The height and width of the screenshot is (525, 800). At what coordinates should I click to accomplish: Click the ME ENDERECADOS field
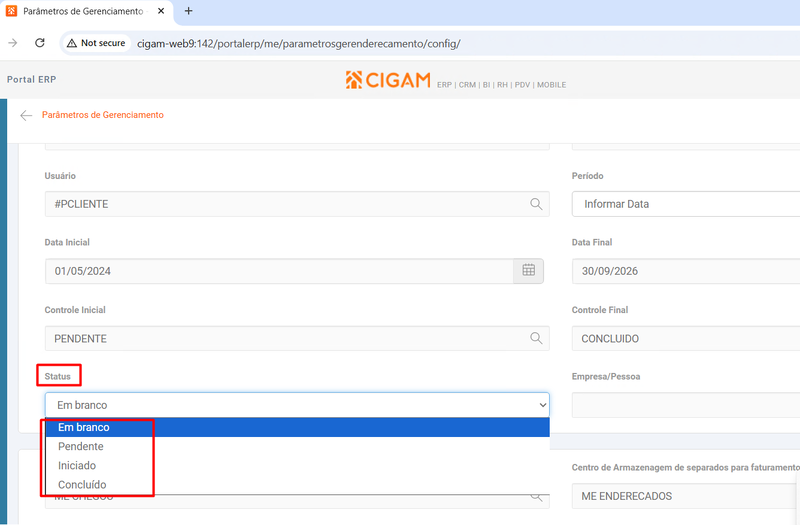point(686,496)
